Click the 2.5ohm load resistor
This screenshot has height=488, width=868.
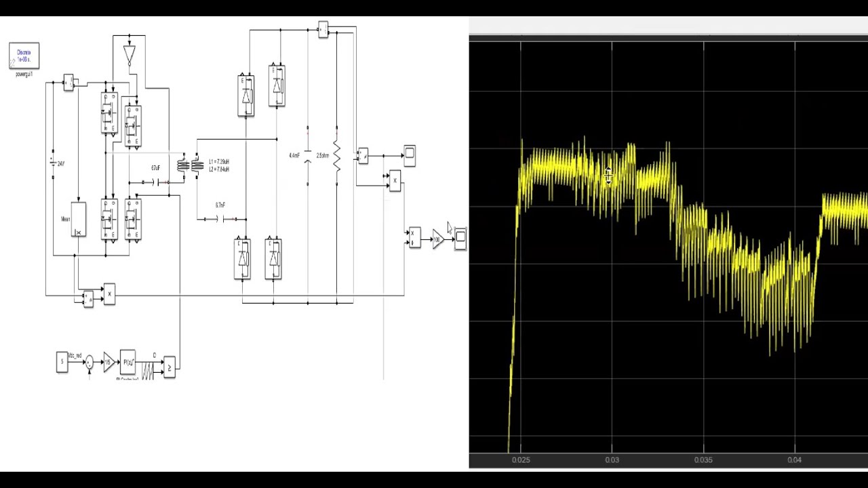point(336,156)
